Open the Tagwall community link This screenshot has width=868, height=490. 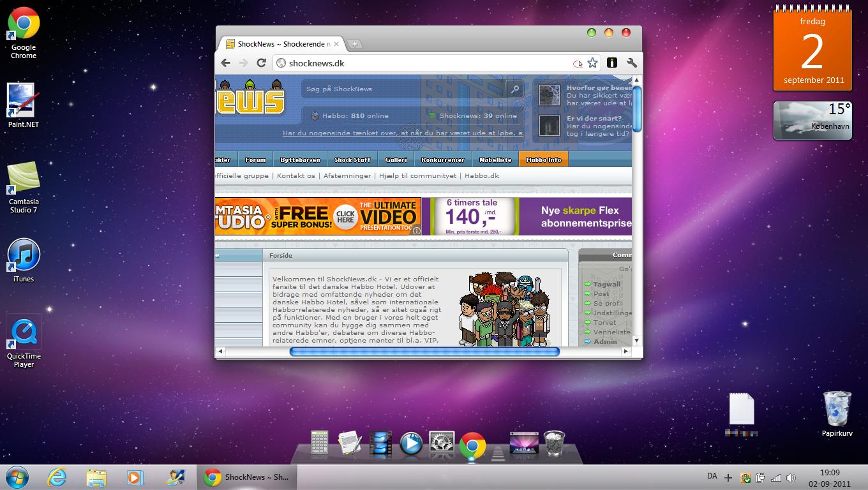[606, 284]
